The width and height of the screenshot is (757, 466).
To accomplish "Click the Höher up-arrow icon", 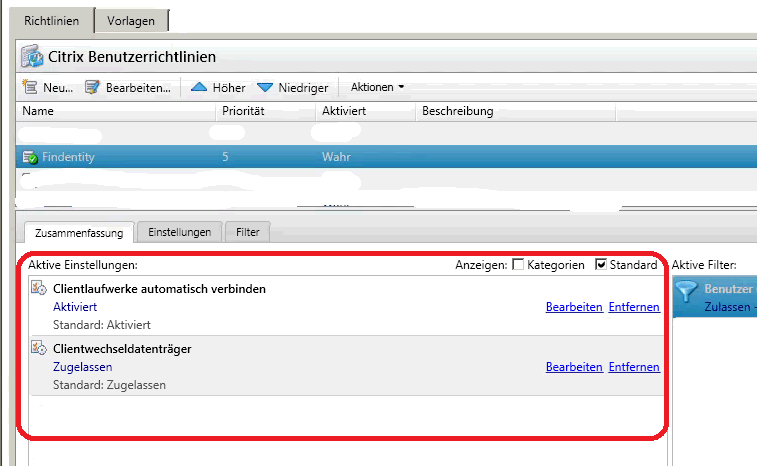I will click(x=199, y=87).
